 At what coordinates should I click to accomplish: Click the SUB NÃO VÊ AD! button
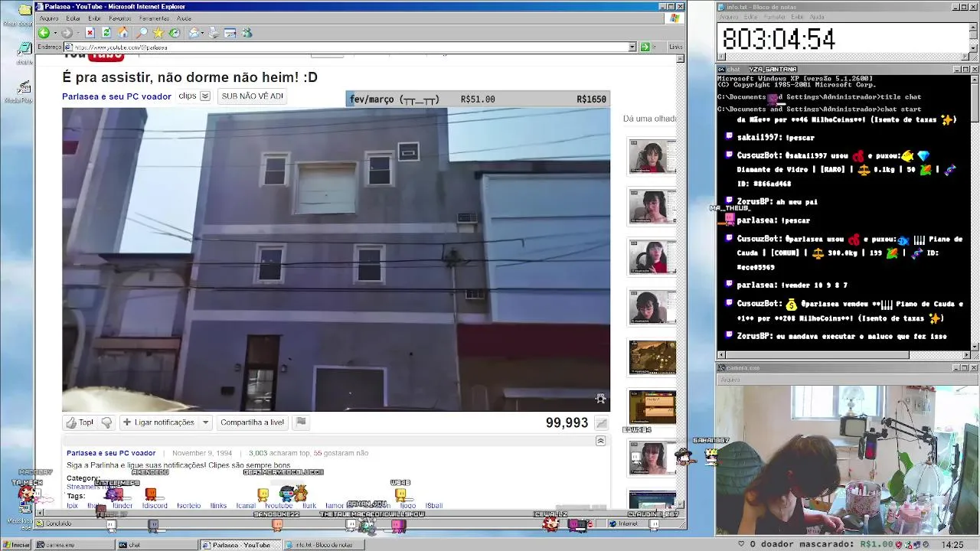252,96
